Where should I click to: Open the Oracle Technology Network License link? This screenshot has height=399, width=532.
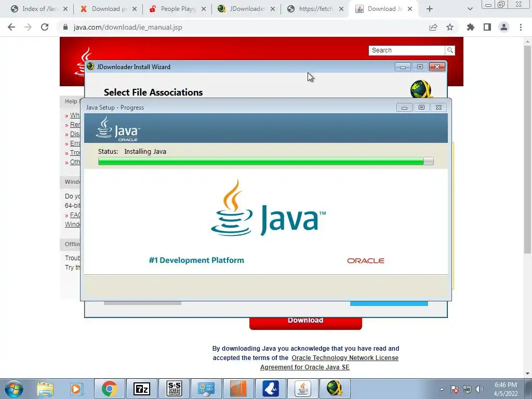pyautogui.click(x=345, y=357)
